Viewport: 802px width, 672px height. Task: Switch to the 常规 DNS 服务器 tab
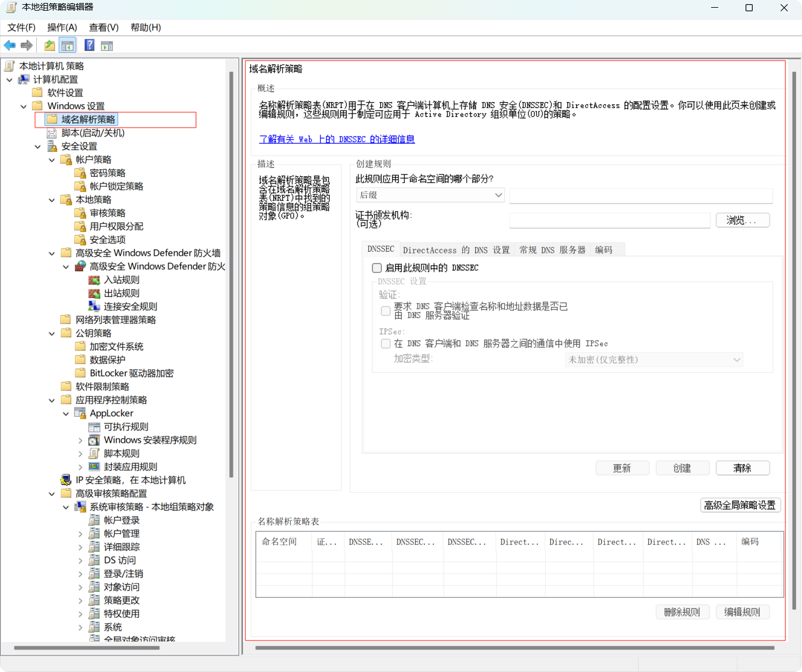pyautogui.click(x=552, y=250)
